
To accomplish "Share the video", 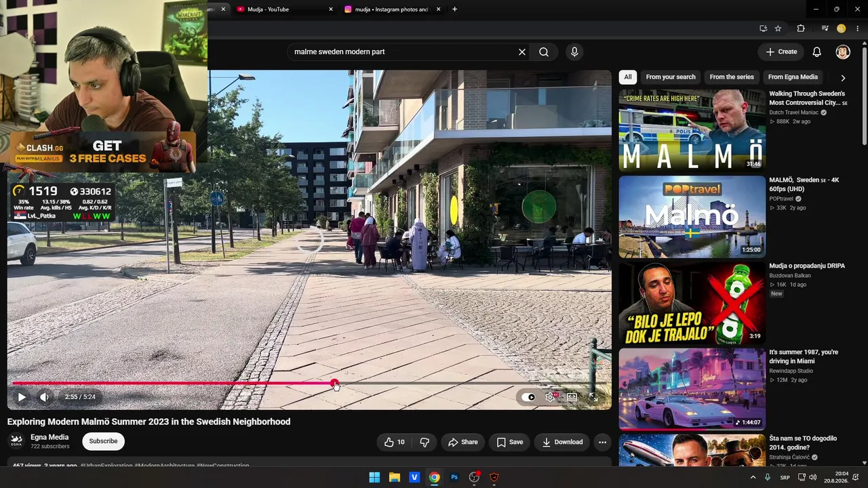I will click(x=462, y=442).
